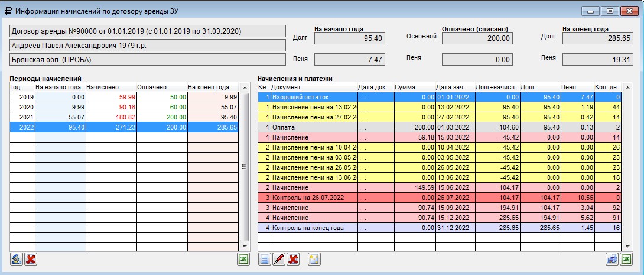The height and width of the screenshot is (275, 644).
Task: Select the 'Контроль на 26.07.2022' row
Action: point(440,198)
